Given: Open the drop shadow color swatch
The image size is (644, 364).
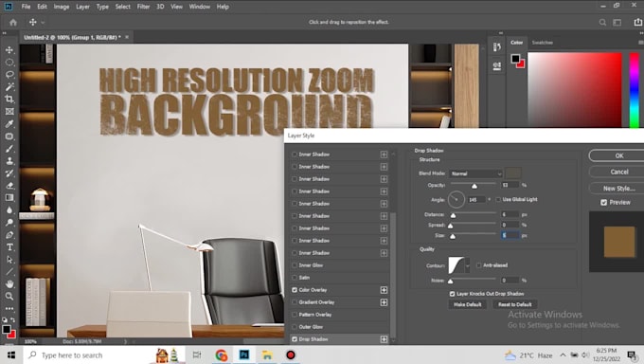Looking at the screenshot, I should click(x=513, y=173).
